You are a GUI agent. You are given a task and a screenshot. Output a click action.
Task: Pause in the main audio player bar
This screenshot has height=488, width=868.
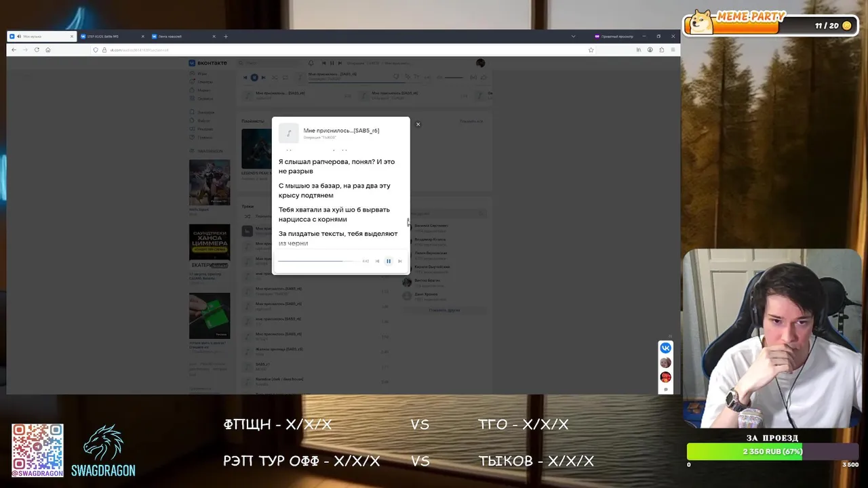click(x=254, y=77)
